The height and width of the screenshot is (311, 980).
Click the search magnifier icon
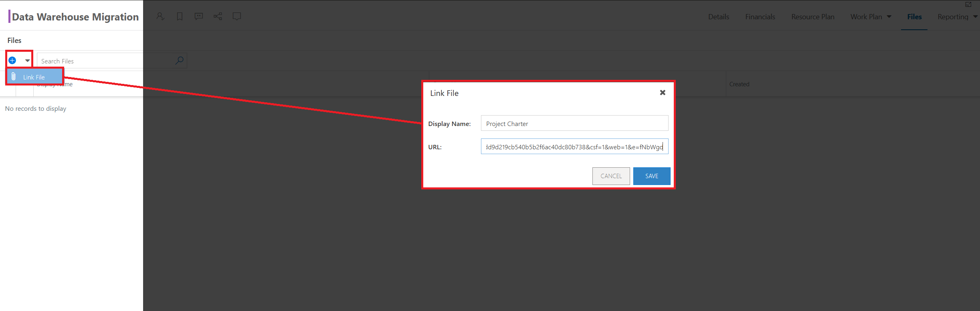pos(180,61)
